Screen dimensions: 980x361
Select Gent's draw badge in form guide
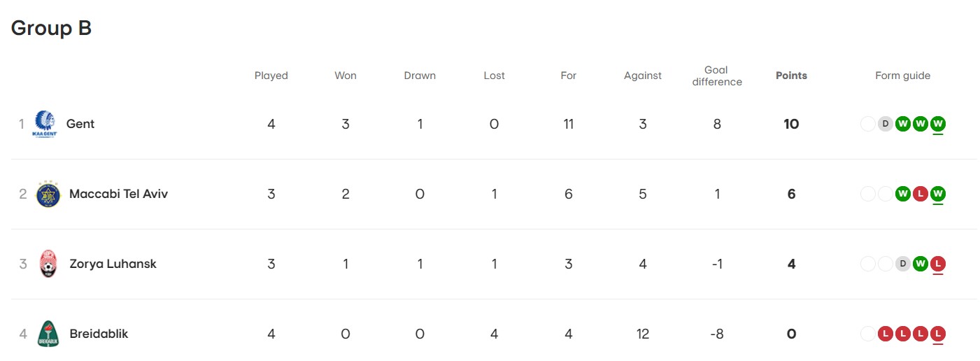point(886,124)
